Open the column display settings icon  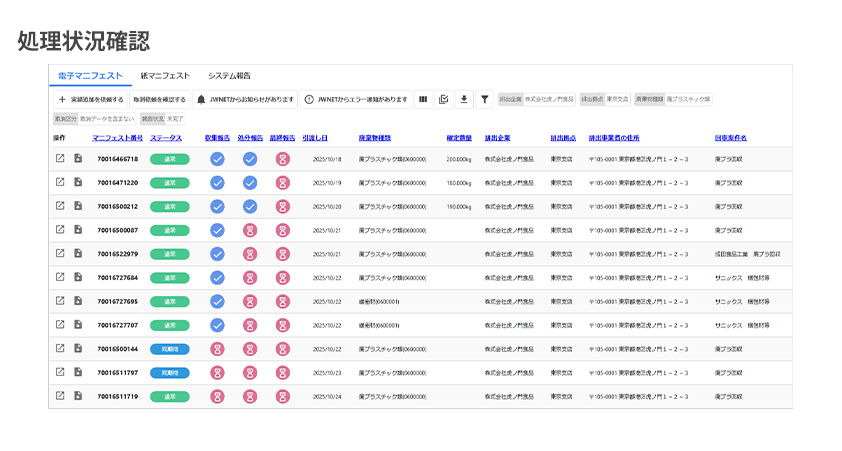[x=422, y=100]
